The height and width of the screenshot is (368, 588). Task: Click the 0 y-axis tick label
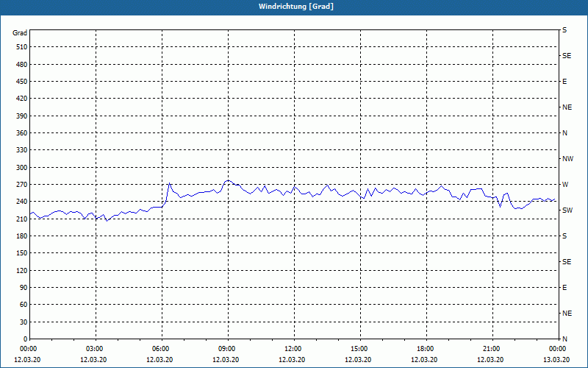click(25, 339)
